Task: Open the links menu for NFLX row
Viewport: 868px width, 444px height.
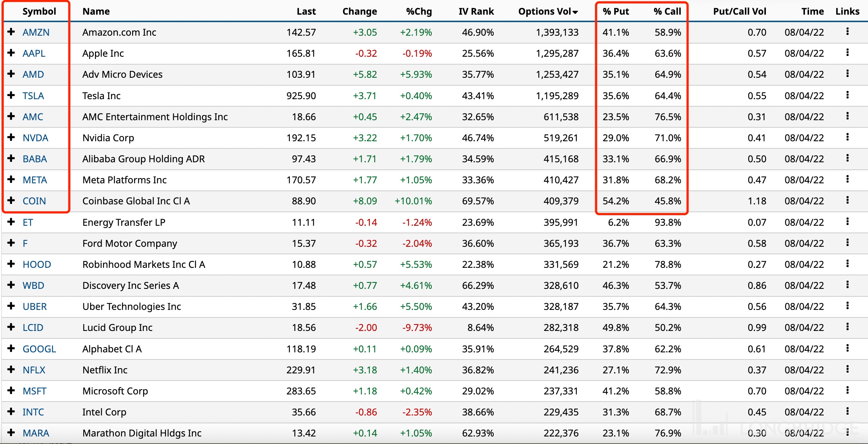Action: (x=847, y=369)
